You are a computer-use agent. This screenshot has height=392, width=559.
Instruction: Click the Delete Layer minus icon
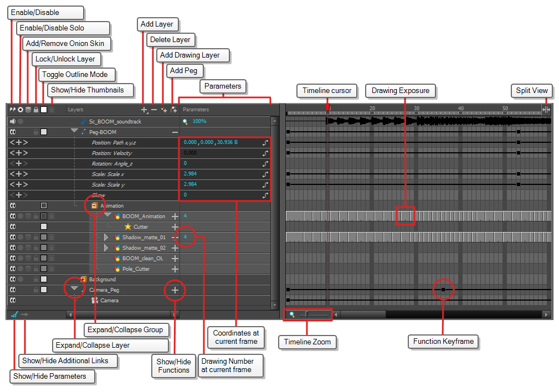tap(153, 109)
